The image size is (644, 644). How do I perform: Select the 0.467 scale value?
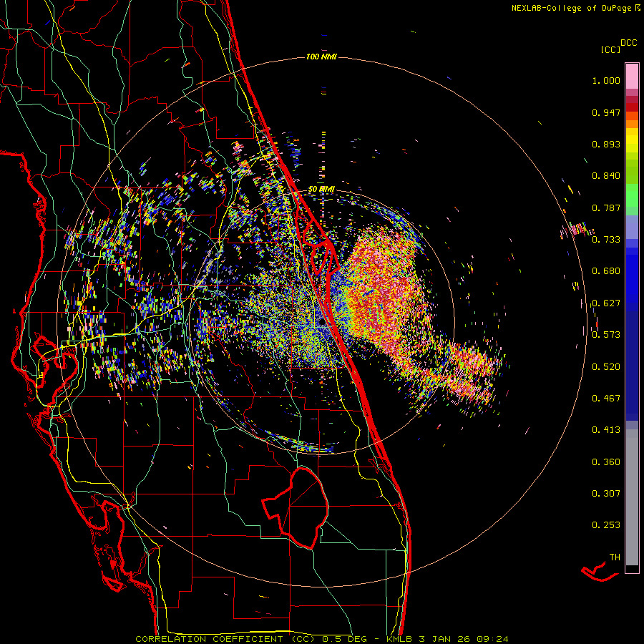click(x=606, y=398)
